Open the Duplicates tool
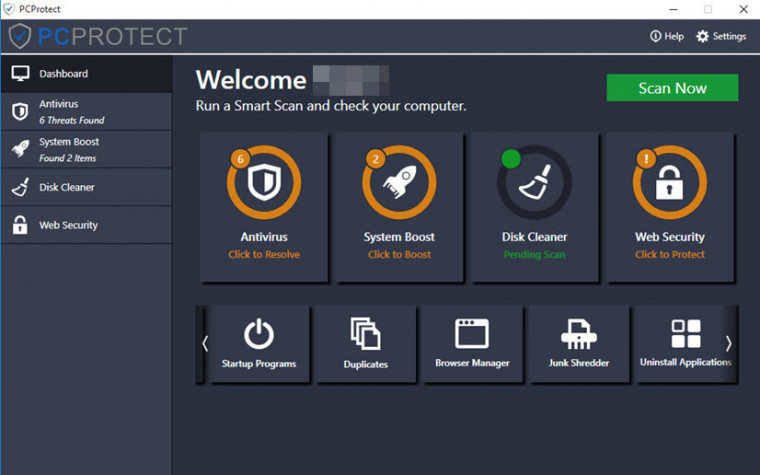This screenshot has height=475, width=760. point(365,344)
